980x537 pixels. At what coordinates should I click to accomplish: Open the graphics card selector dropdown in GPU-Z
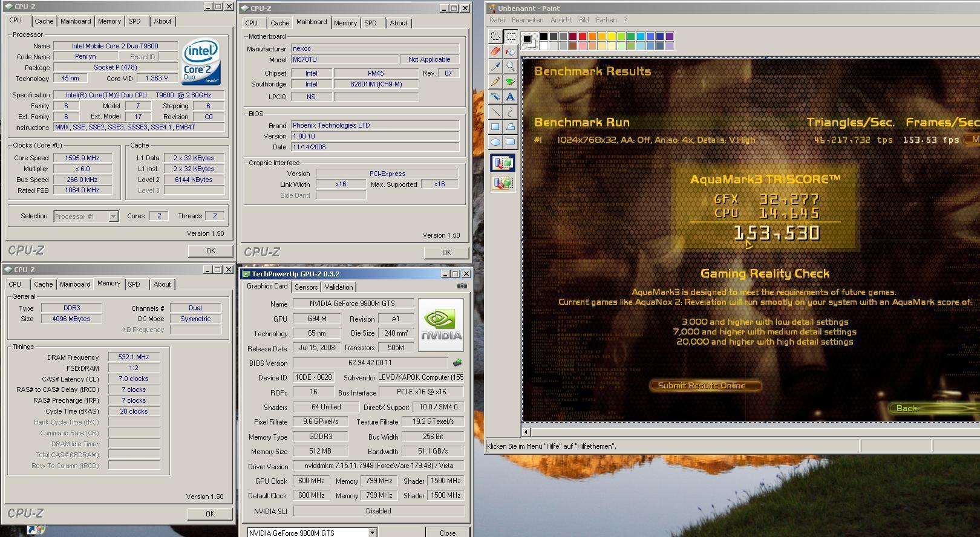[x=372, y=533]
